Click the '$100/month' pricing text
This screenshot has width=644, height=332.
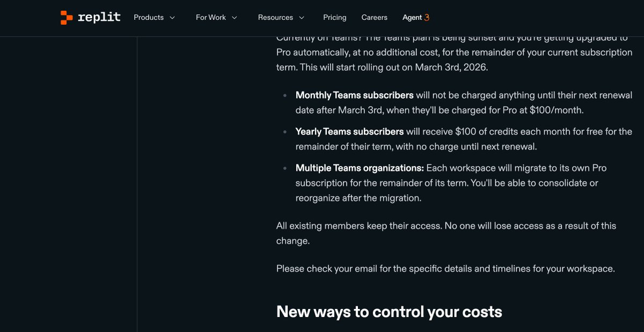point(557,110)
